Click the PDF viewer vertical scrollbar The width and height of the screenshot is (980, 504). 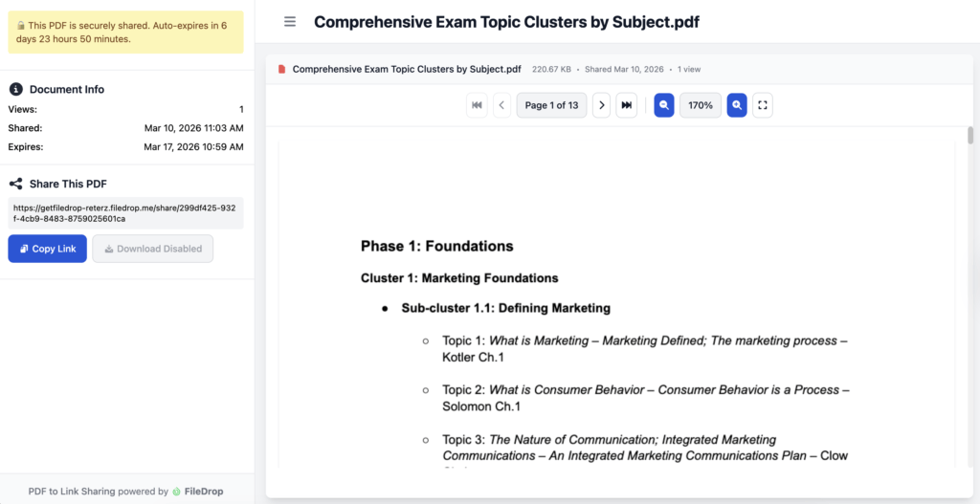(970, 136)
